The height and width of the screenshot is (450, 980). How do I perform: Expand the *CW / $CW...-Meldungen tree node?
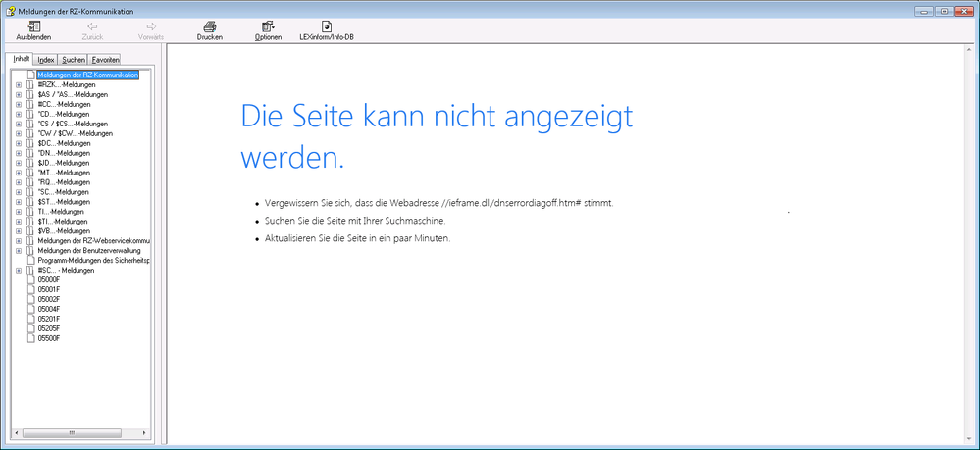click(18, 133)
